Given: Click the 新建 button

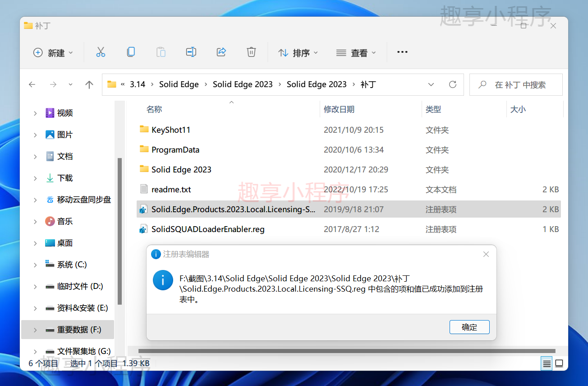Looking at the screenshot, I should (53, 53).
